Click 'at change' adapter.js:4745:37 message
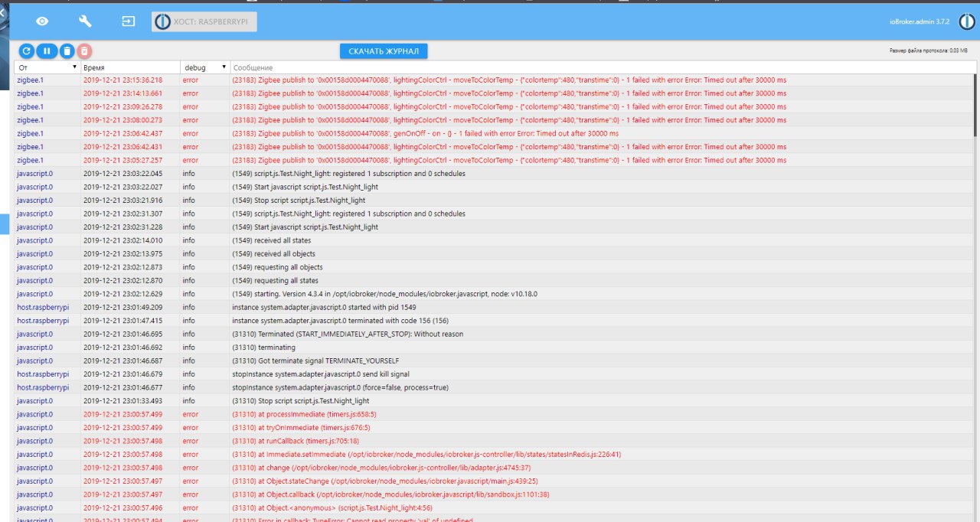The width and height of the screenshot is (980, 522). [x=381, y=468]
